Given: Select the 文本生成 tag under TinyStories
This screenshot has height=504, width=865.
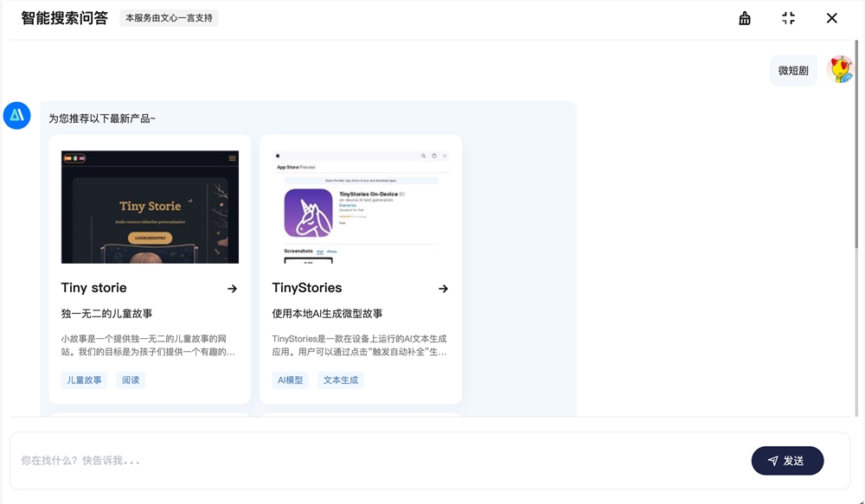Looking at the screenshot, I should (340, 380).
